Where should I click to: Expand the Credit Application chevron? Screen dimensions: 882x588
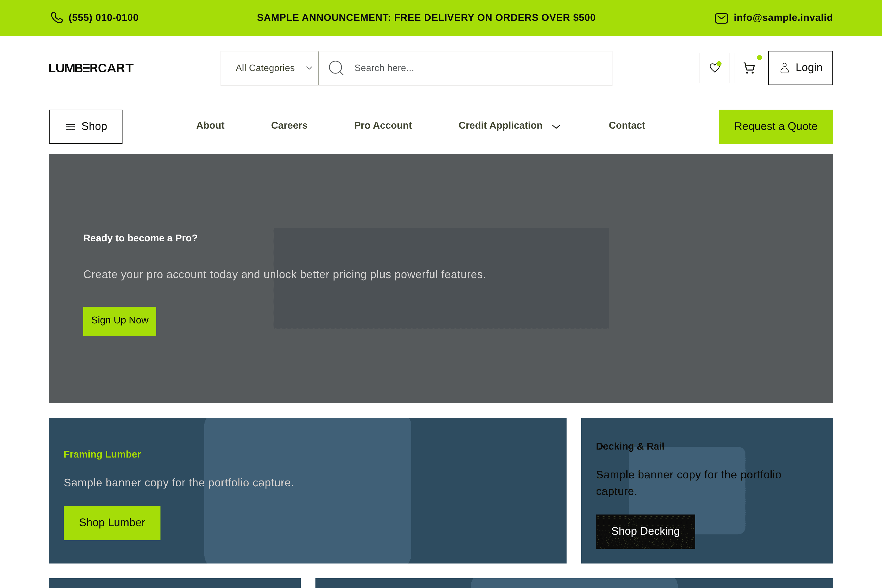[x=556, y=126]
